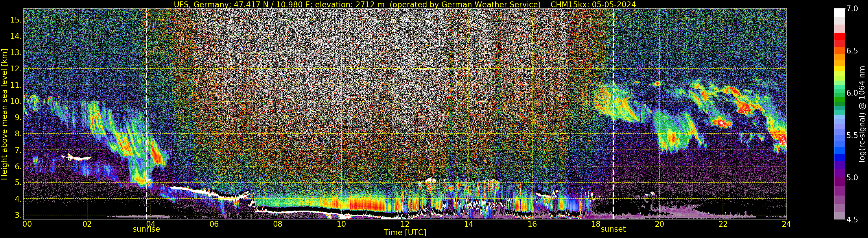The width and height of the screenshot is (868, 238).
Task: Click the '7.' height tick label
Action: coord(18,150)
